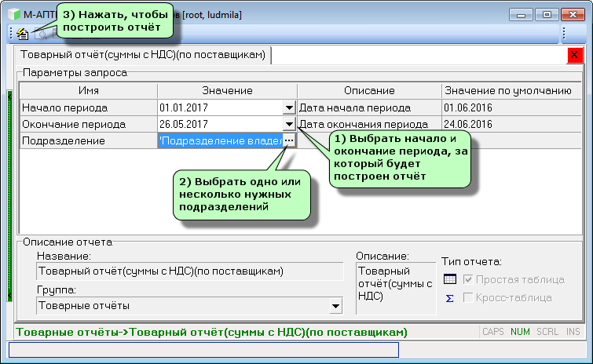
Task: Click default value 01.06.2016 cell
Action: (x=511, y=108)
